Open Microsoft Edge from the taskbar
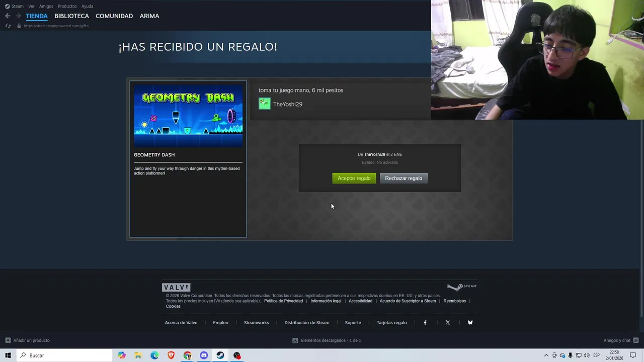Screen dimensions: 644x362 [x=154, y=355]
